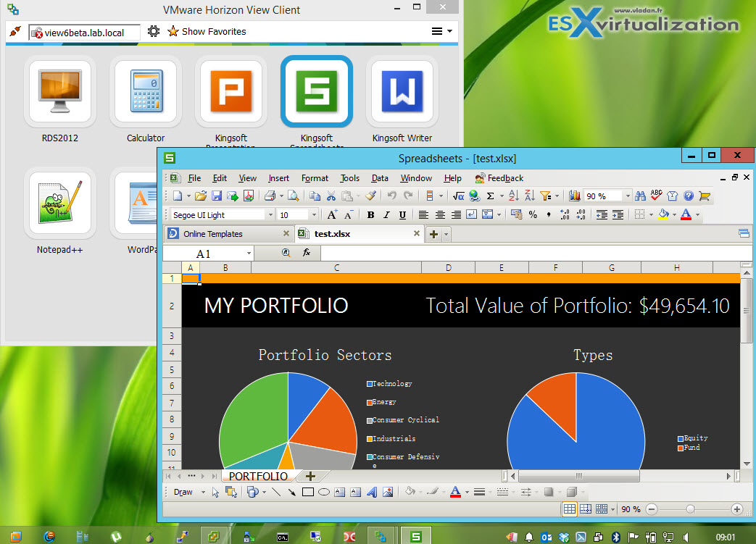756x544 pixels.
Task: Click the zoom slider handle in status bar
Action: click(x=691, y=509)
